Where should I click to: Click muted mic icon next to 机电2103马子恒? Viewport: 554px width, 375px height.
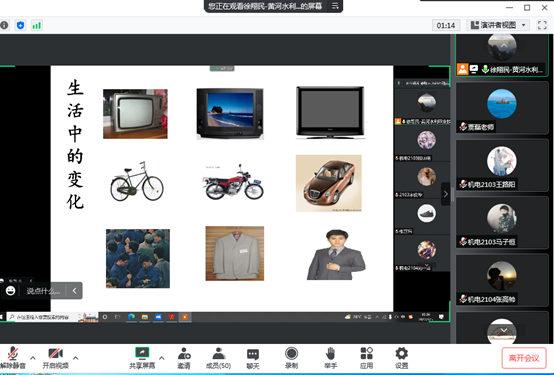463,242
